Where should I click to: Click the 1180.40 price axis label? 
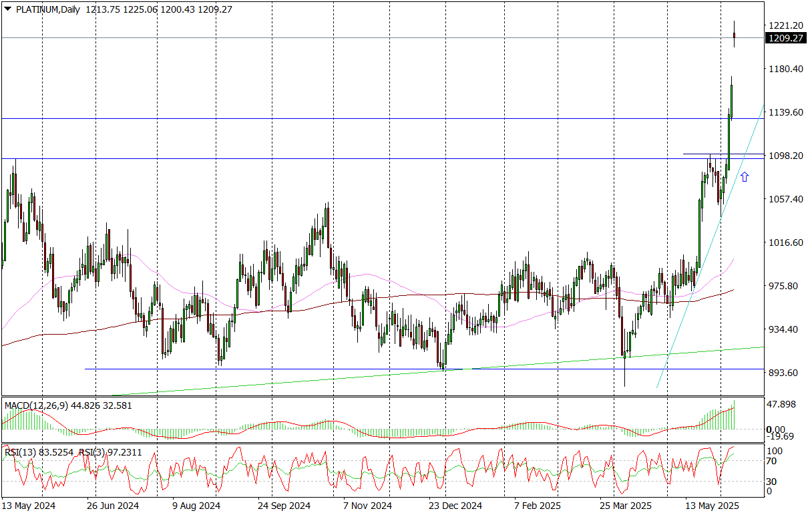click(x=785, y=69)
